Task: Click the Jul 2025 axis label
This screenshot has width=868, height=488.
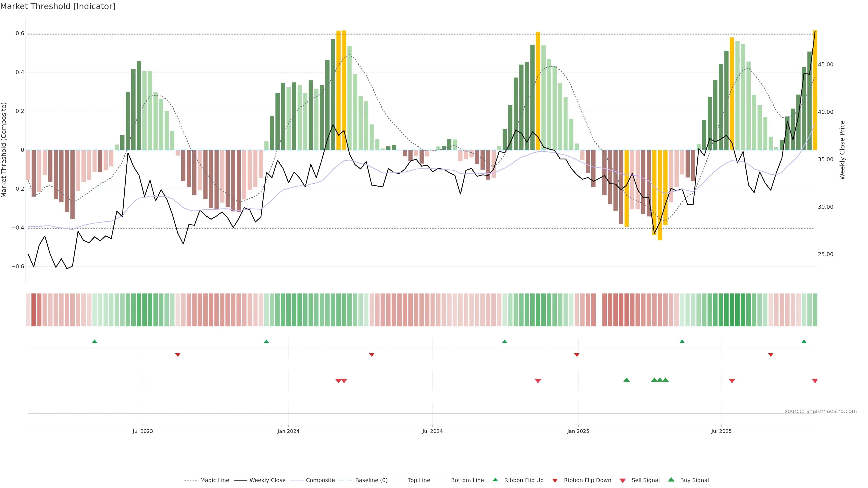Action: [x=722, y=431]
